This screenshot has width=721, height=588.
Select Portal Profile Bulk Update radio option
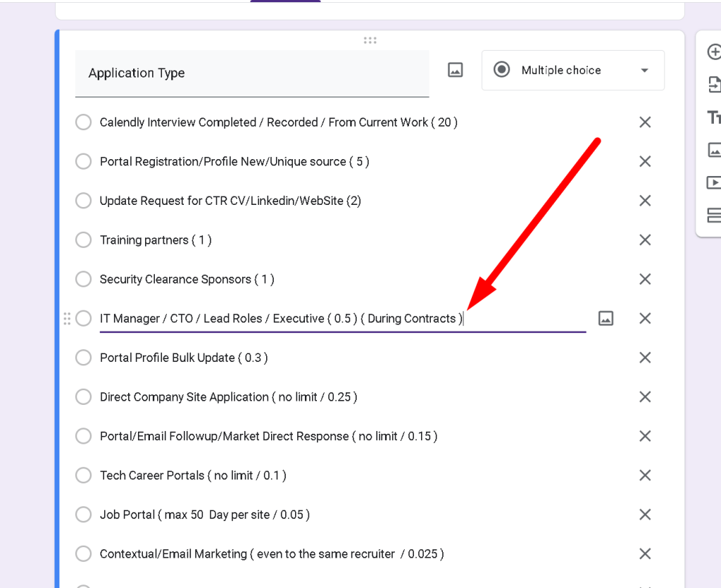(83, 358)
